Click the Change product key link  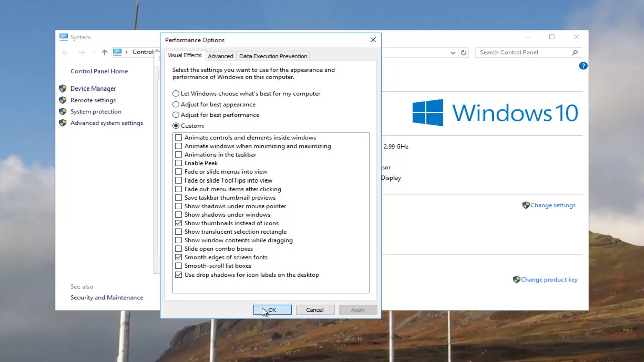tap(549, 279)
